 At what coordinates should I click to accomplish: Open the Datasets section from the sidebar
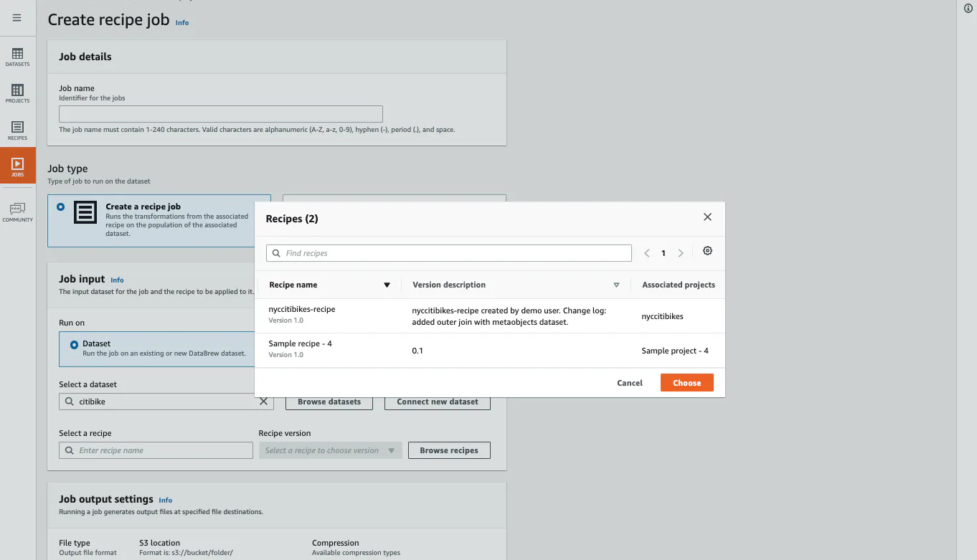click(x=17, y=57)
